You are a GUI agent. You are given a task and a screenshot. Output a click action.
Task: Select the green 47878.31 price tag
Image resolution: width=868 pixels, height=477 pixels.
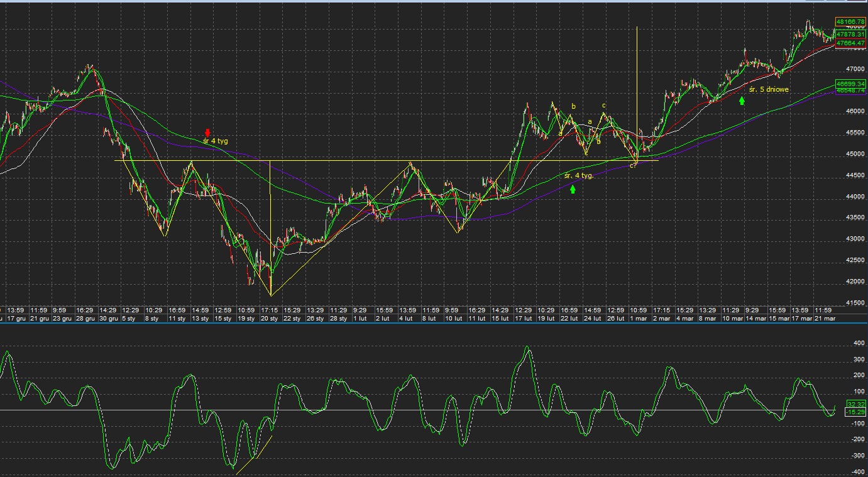(850, 34)
